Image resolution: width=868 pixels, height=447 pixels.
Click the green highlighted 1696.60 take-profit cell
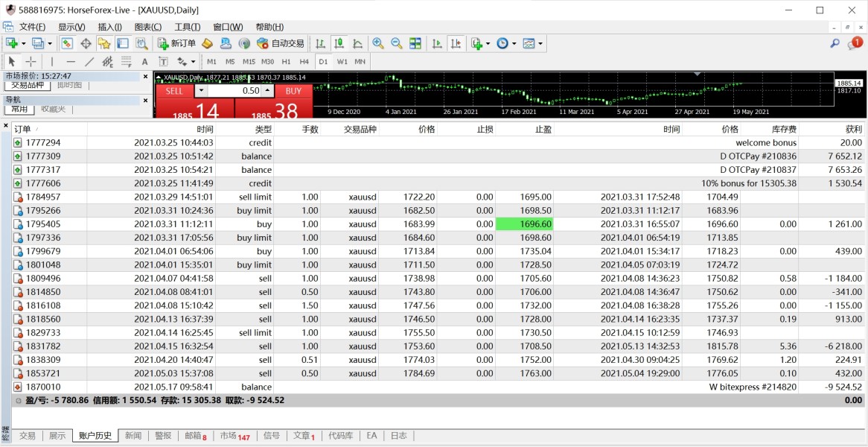point(524,224)
